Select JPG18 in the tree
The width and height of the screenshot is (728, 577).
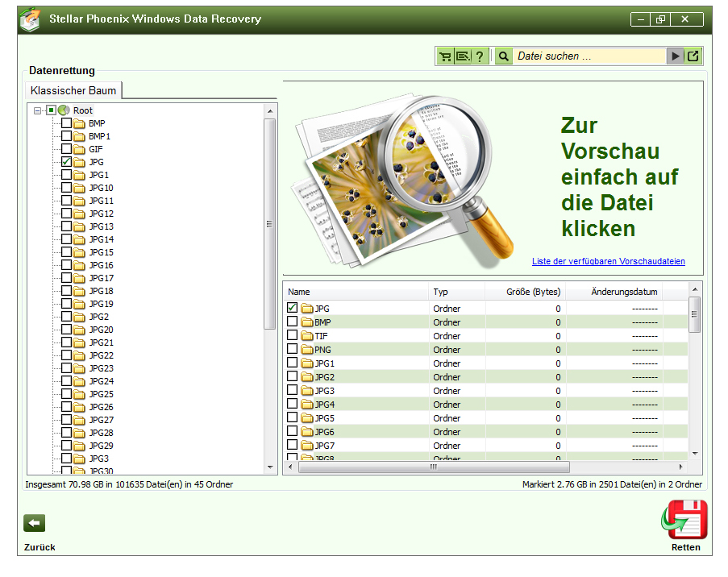[x=102, y=291]
